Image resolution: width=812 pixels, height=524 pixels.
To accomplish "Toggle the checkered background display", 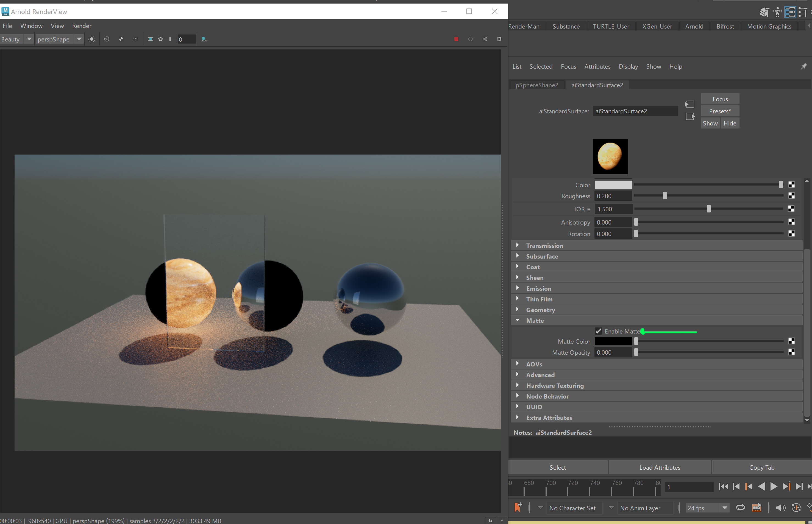I will coord(121,39).
